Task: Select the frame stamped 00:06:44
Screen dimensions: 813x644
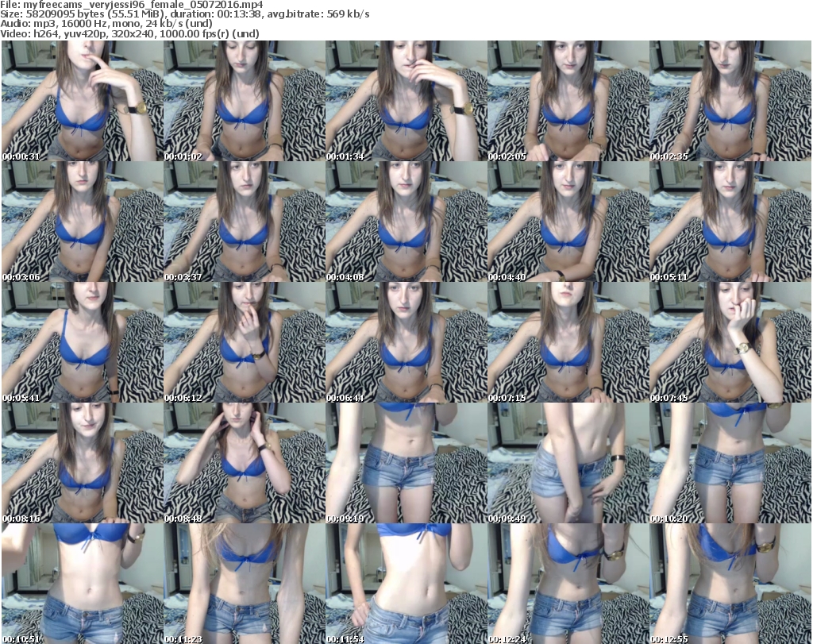Action: click(406, 342)
